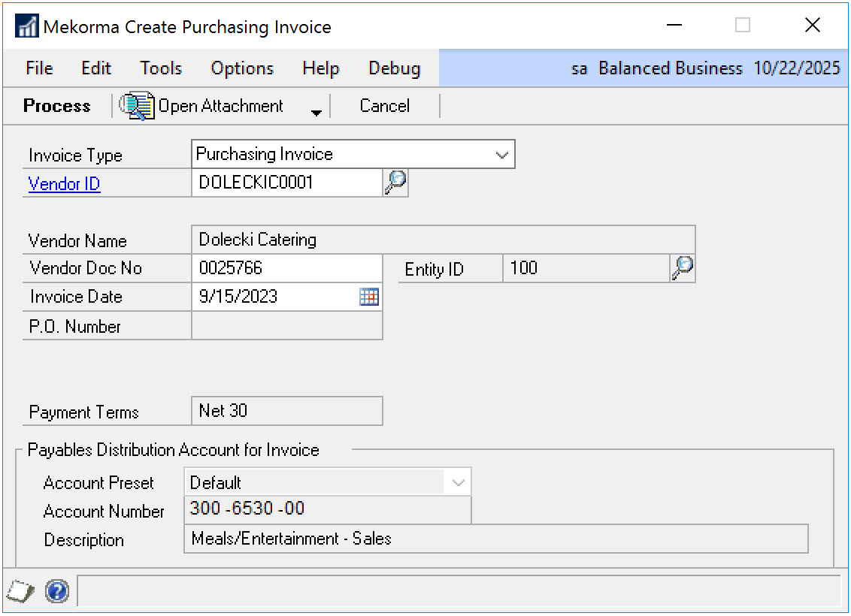Click the Process button

pyautogui.click(x=57, y=106)
